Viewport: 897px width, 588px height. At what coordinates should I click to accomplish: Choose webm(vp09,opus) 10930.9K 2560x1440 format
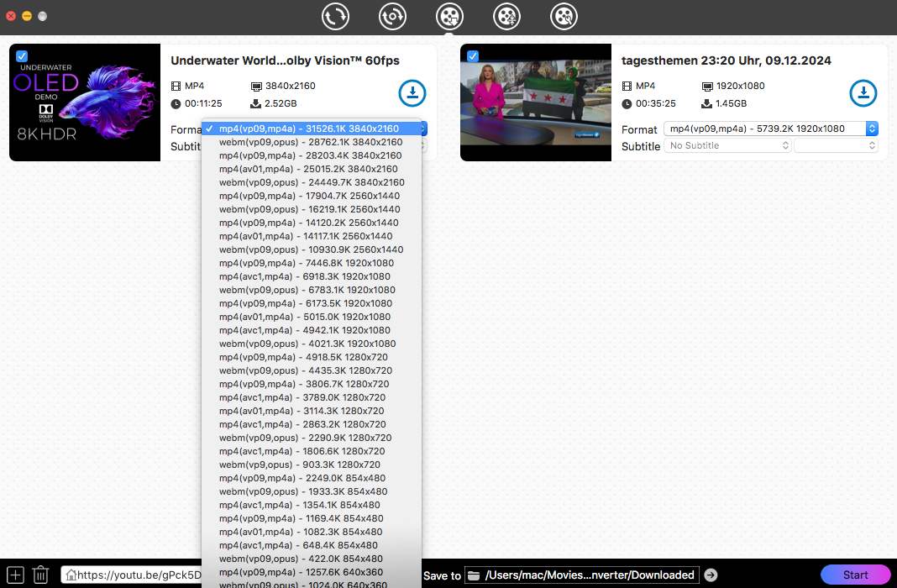(312, 249)
